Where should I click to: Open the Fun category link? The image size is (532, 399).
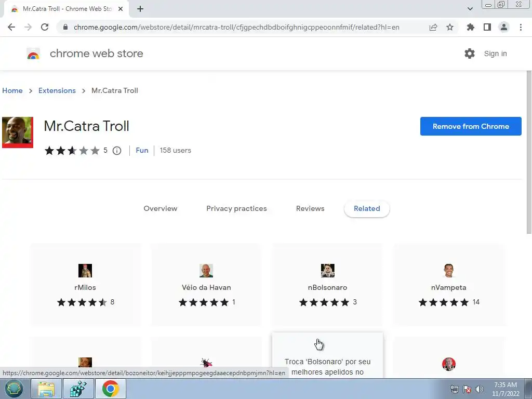[142, 150]
